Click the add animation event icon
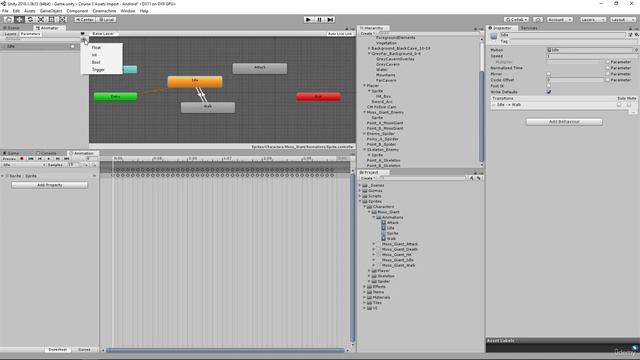640x360 pixels. [95, 164]
